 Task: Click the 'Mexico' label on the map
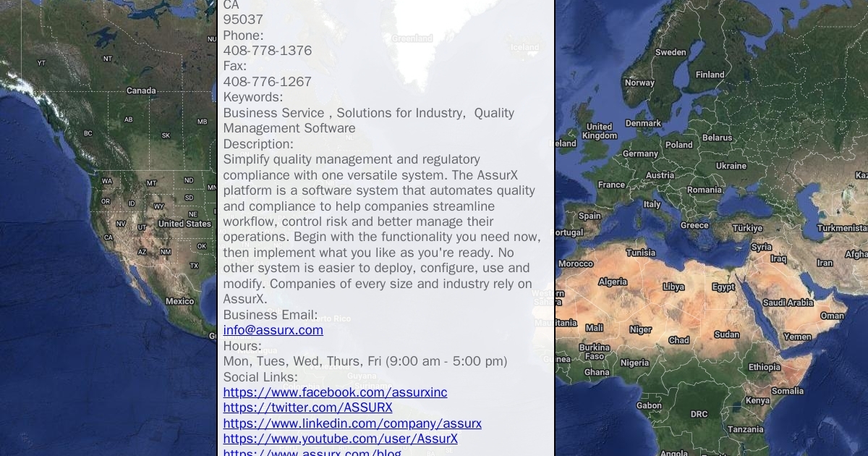point(179,301)
